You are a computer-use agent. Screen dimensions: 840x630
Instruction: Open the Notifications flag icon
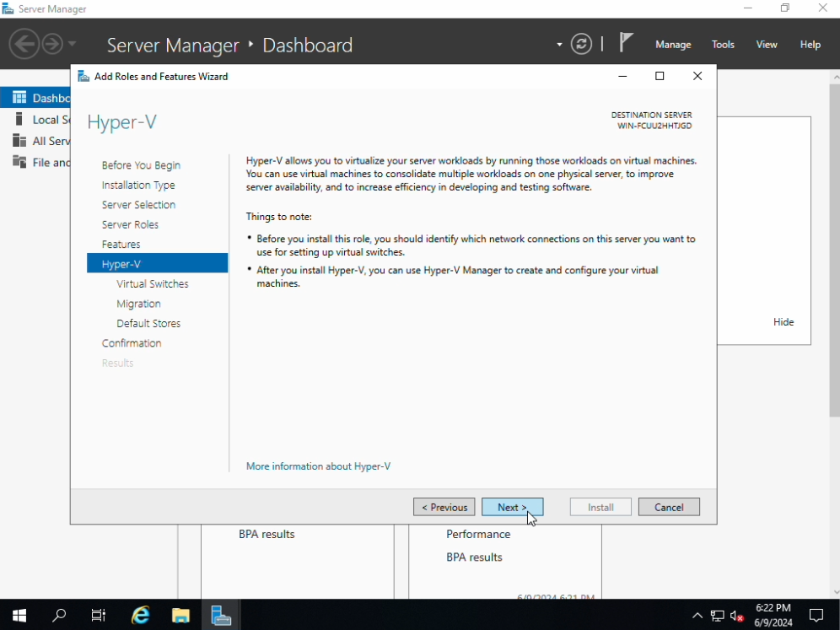[626, 43]
